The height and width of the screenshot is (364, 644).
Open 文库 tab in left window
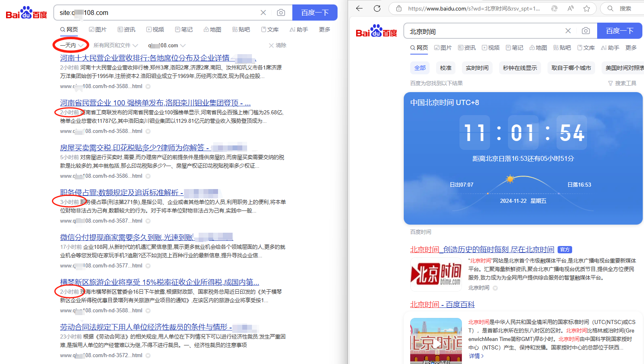(x=270, y=29)
